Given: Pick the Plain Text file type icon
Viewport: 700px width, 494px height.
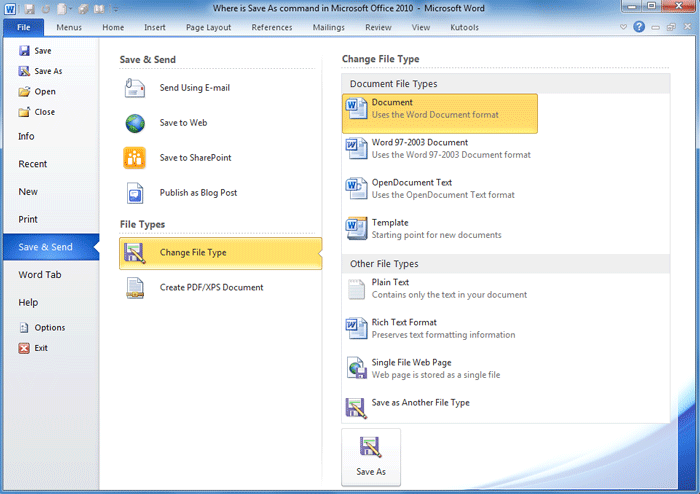Looking at the screenshot, I should coord(356,289).
